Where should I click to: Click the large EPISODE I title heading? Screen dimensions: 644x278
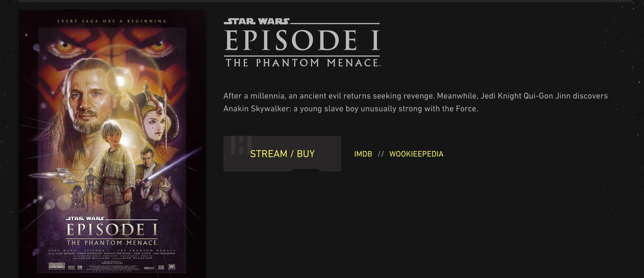[x=302, y=40]
